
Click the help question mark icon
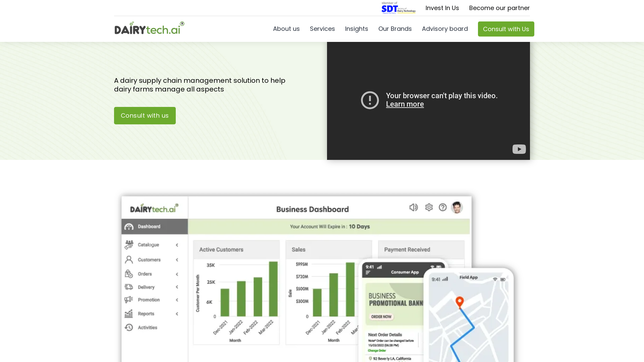pyautogui.click(x=443, y=207)
